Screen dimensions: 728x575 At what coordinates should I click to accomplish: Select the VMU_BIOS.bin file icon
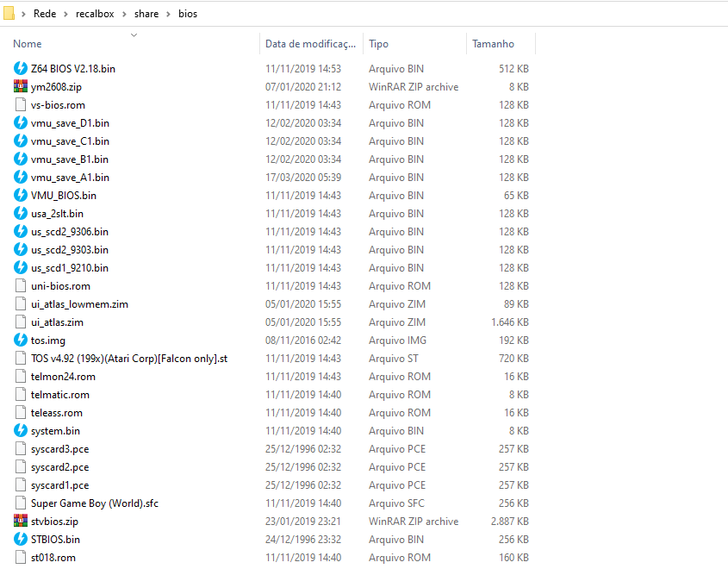pyautogui.click(x=21, y=195)
